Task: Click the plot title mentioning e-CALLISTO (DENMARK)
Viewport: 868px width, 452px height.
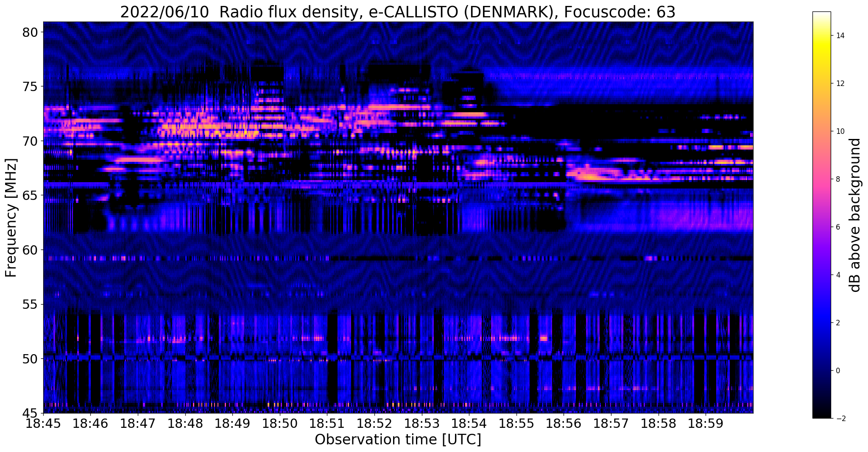Action: pyautogui.click(x=398, y=12)
